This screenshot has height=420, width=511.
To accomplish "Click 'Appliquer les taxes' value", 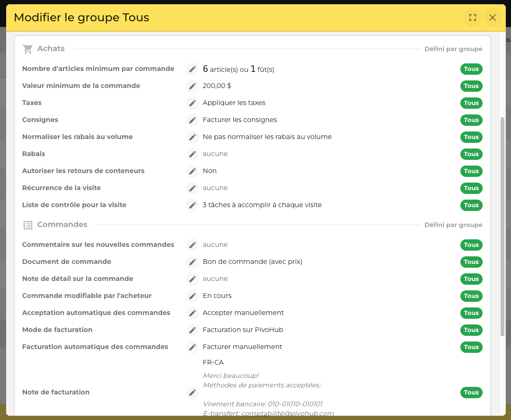I will click(234, 103).
